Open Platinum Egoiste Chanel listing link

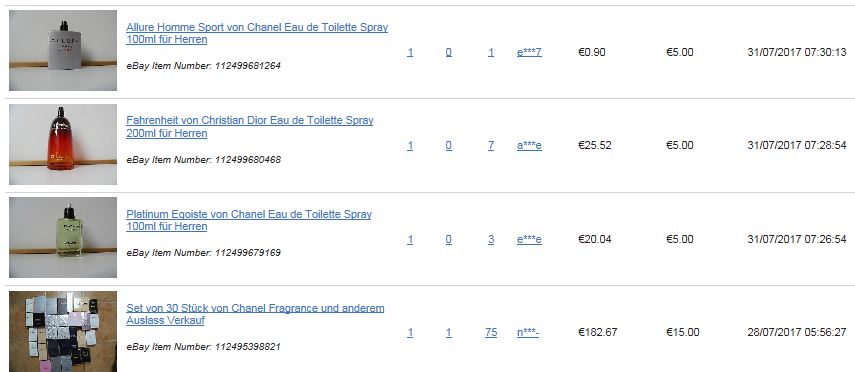pos(249,220)
